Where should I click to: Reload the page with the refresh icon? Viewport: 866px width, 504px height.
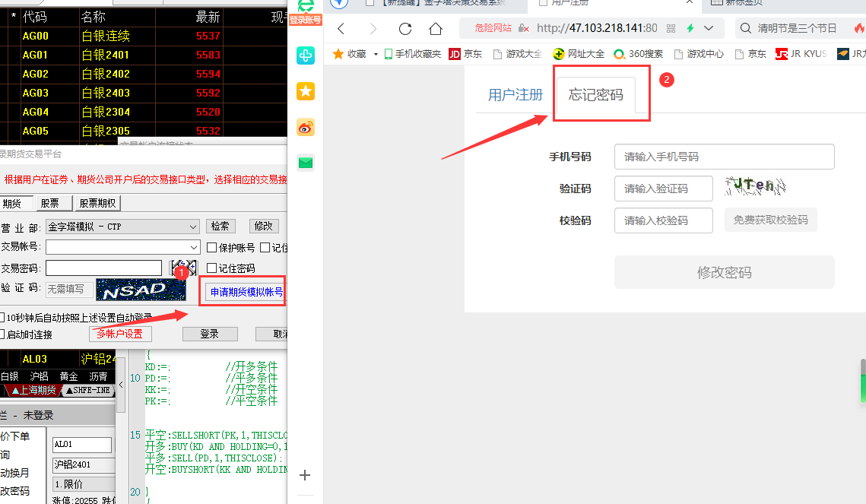pyautogui.click(x=405, y=29)
